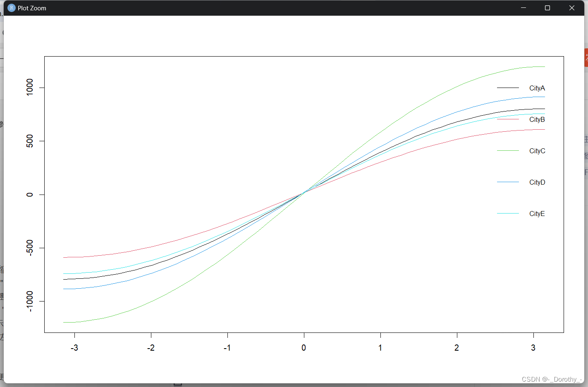Minimize the Plot Zoom window
The height and width of the screenshot is (387, 588).
click(523, 8)
